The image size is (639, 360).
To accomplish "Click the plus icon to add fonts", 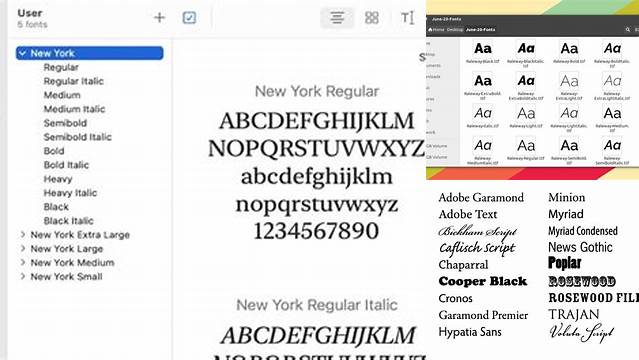I will pyautogui.click(x=159, y=18).
